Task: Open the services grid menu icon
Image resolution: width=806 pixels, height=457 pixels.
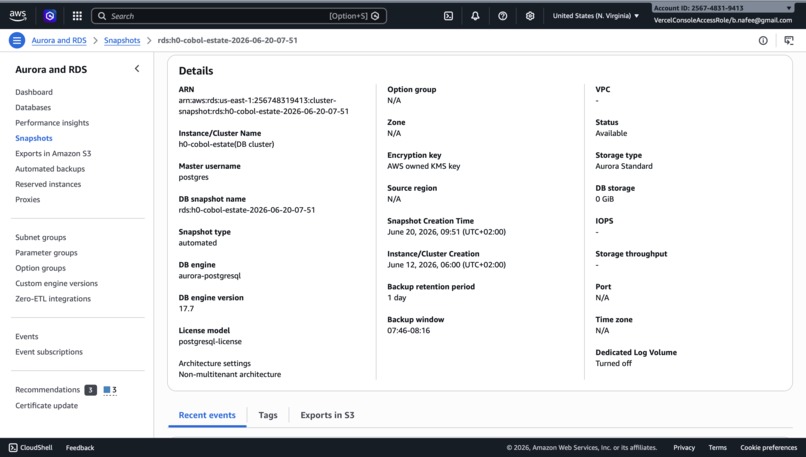Action: [77, 16]
